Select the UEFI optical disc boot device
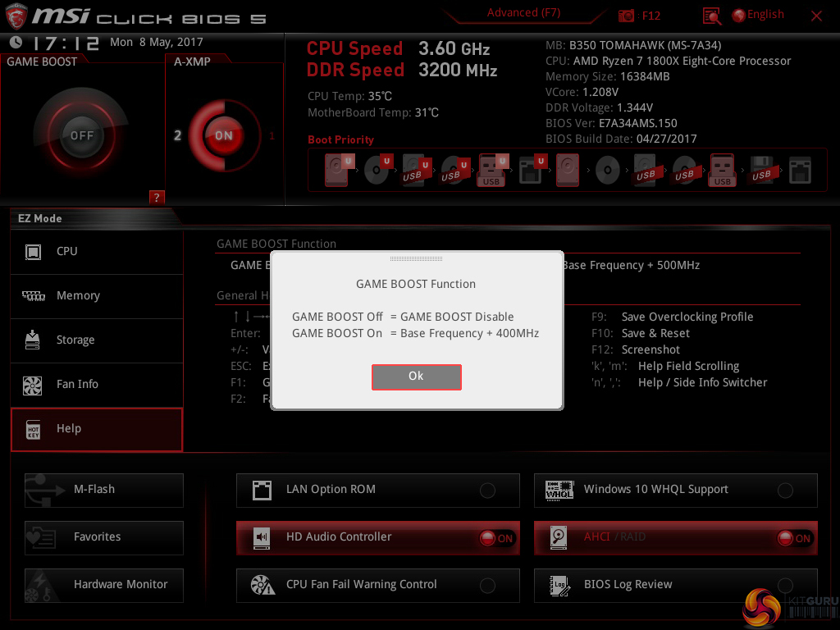 pyautogui.click(x=377, y=170)
